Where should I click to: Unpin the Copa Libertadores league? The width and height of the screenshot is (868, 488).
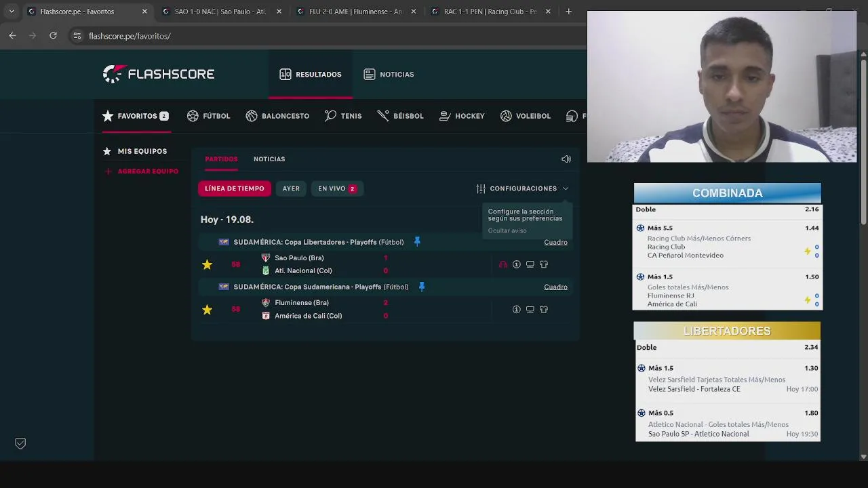click(x=417, y=242)
